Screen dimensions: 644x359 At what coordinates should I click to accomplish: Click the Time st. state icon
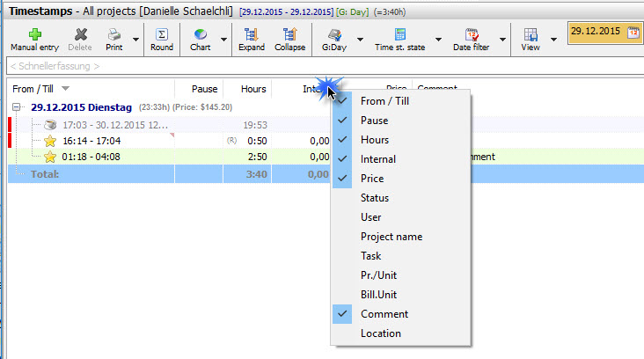(400, 34)
